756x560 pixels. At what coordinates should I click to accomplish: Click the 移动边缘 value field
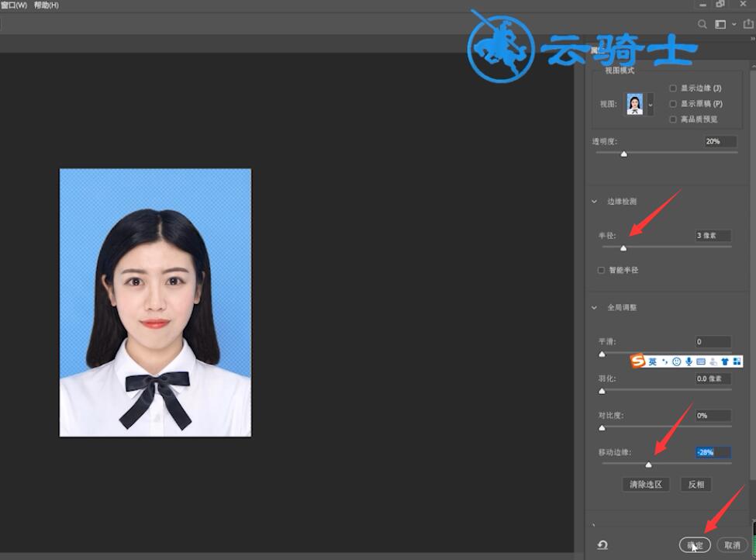tap(713, 452)
